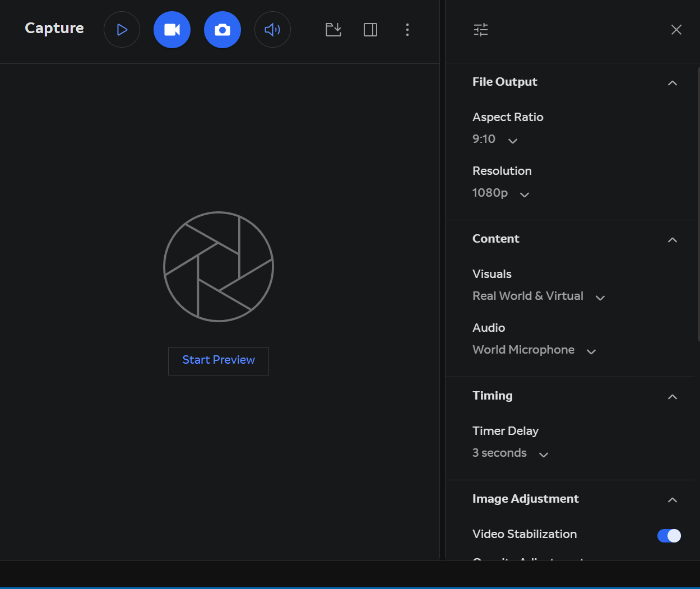
Task: Toggle Video Stabilization off
Action: click(x=669, y=536)
